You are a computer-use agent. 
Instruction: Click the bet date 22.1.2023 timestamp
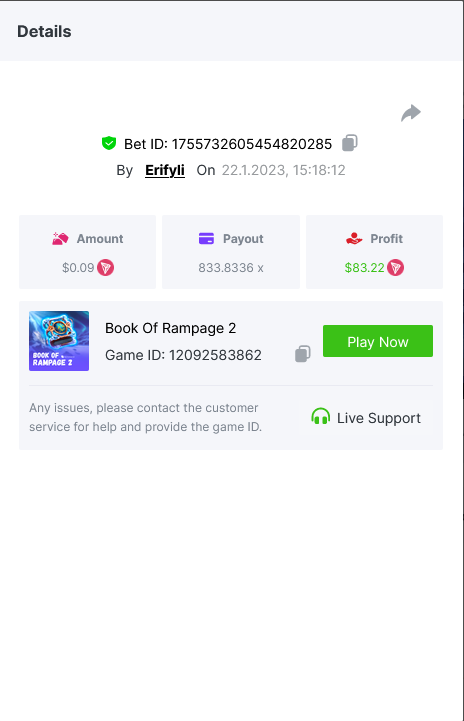click(283, 170)
